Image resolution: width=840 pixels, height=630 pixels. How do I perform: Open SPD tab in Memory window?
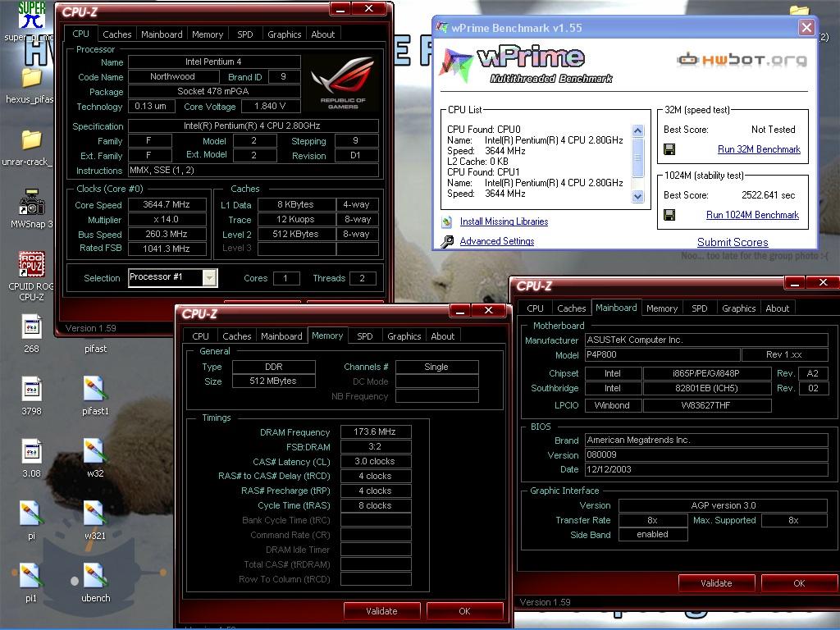[365, 336]
